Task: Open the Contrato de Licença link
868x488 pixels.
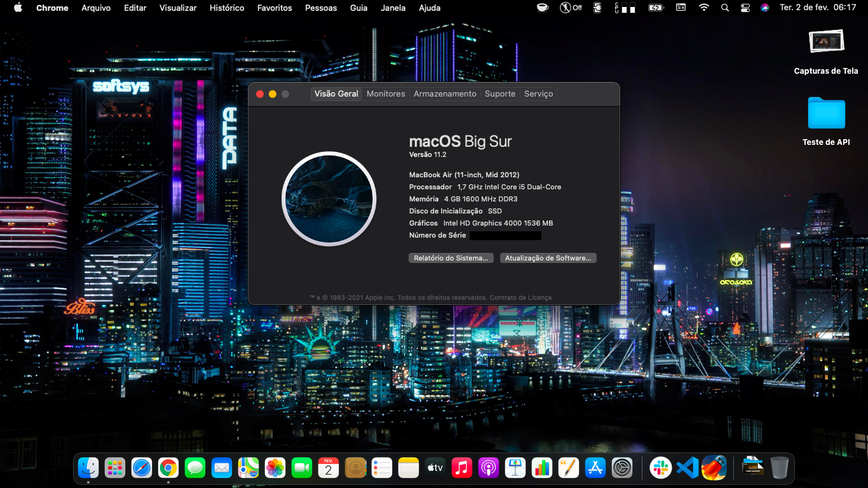Action: tap(520, 297)
